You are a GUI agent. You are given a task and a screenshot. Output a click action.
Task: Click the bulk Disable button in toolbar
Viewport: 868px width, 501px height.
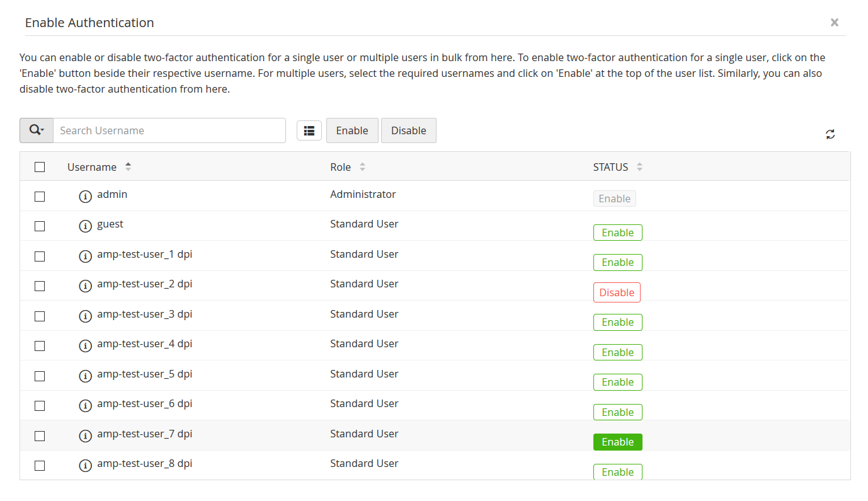pyautogui.click(x=409, y=130)
